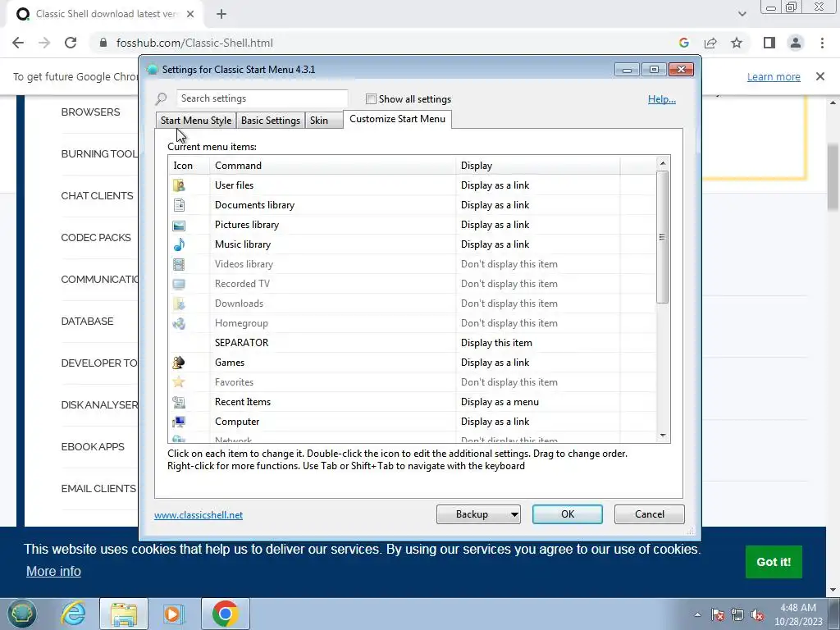
Task: Click the Videos library row icon
Action: pyautogui.click(x=179, y=264)
